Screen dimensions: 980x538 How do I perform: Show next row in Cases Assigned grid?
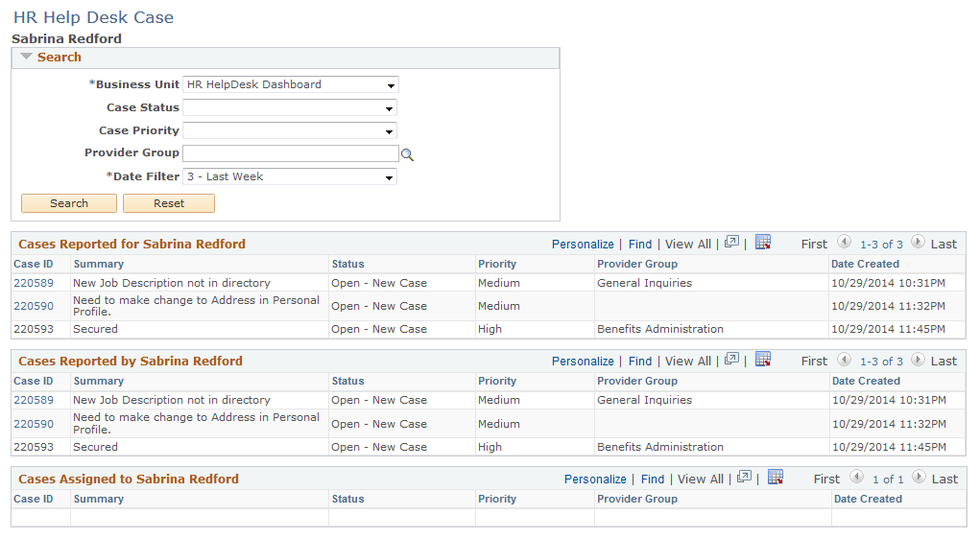click(x=919, y=477)
